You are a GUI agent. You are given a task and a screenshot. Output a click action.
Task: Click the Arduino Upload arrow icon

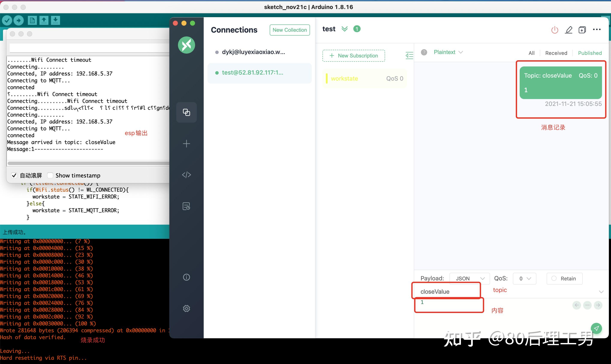coord(19,20)
